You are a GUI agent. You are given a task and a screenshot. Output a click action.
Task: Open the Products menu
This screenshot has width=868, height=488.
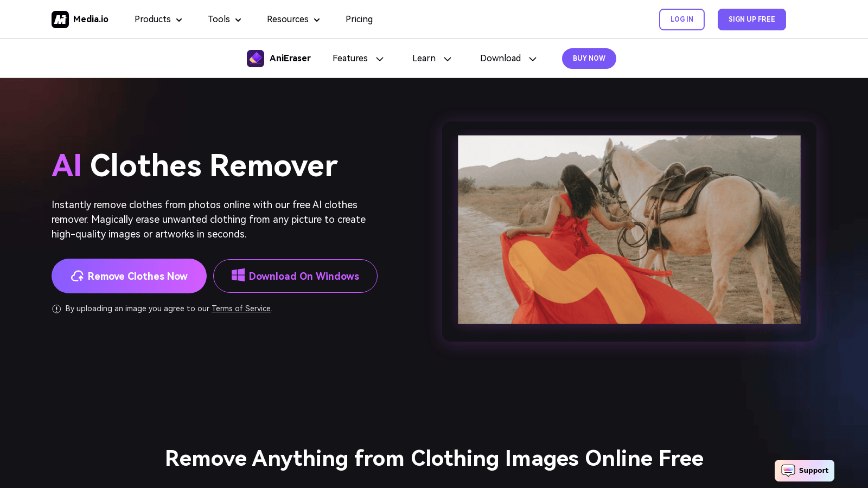[x=158, y=20]
